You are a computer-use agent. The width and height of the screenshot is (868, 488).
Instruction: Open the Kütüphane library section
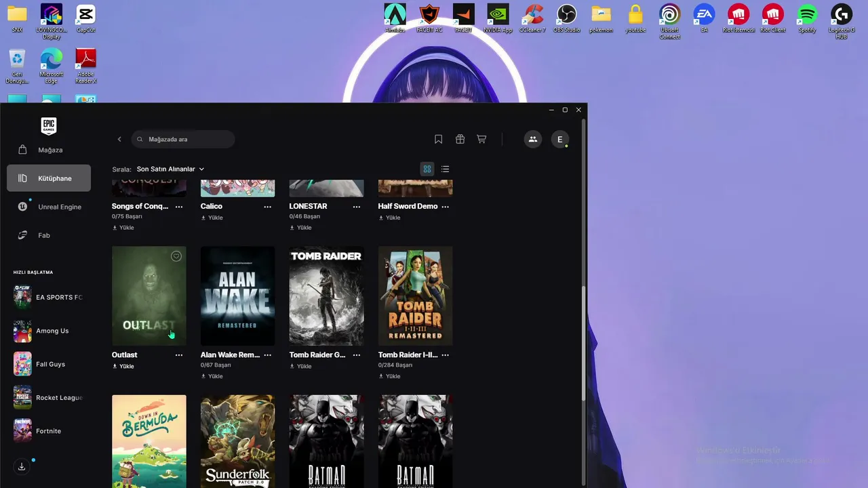coord(49,178)
